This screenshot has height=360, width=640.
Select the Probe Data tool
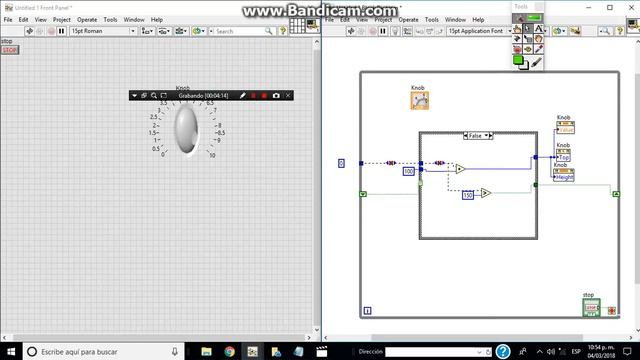[528, 49]
